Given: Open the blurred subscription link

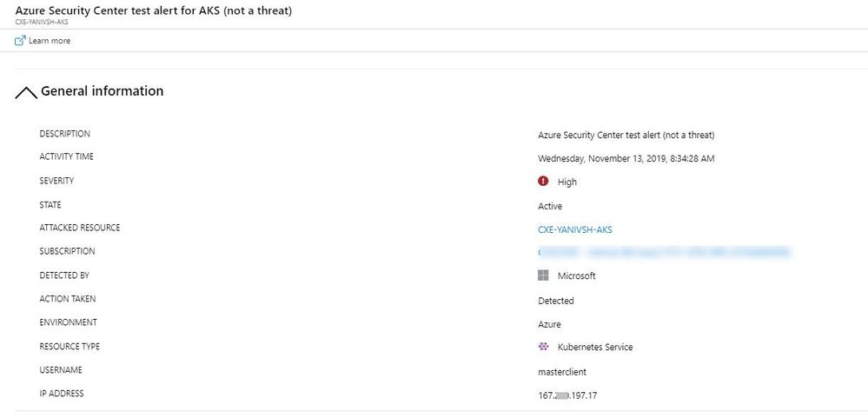Looking at the screenshot, I should tap(665, 253).
